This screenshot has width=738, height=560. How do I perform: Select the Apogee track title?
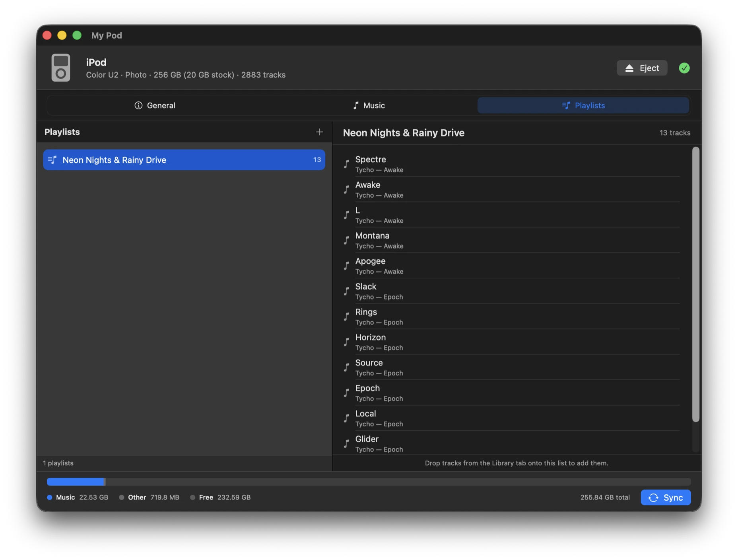pyautogui.click(x=370, y=261)
